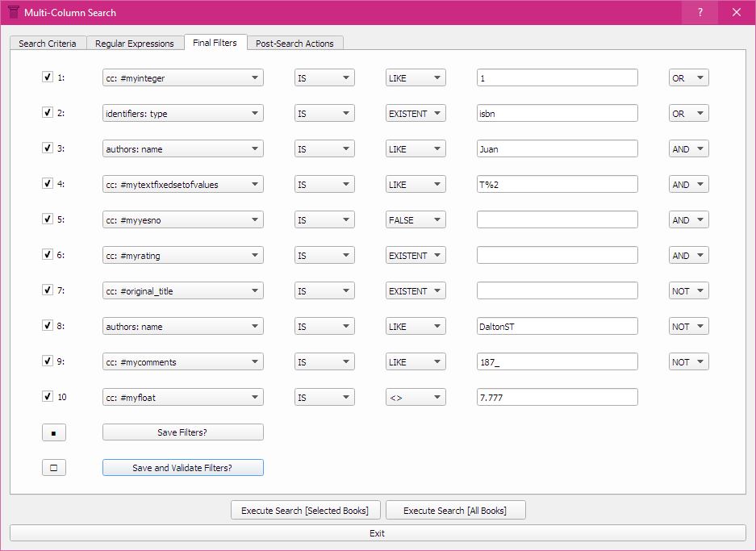Open the '<>' comparison dropdown in row 10
The height and width of the screenshot is (551, 756).
(x=416, y=398)
